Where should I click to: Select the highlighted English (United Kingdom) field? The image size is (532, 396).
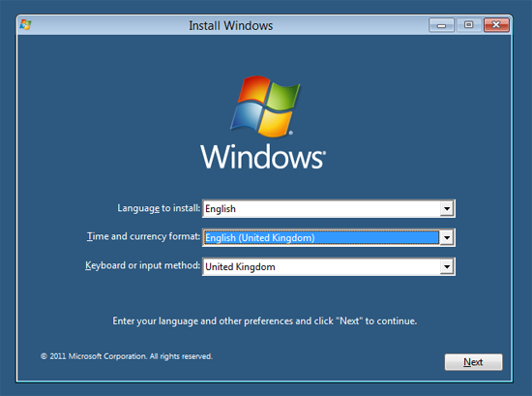[x=329, y=238]
